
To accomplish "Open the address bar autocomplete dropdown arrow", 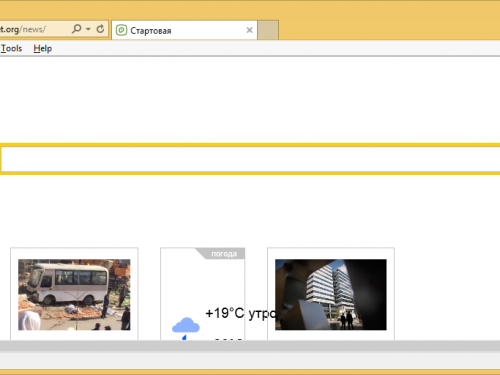I will [x=88, y=29].
